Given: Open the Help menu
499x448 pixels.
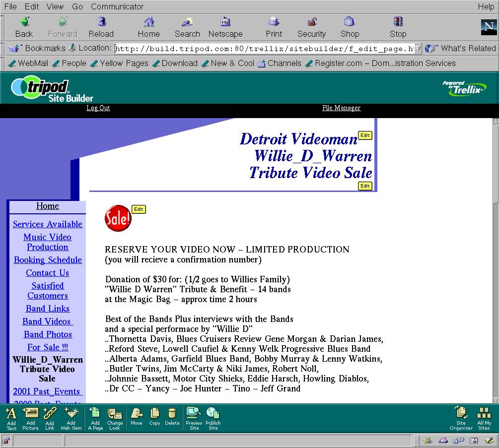Looking at the screenshot, I should pyautogui.click(x=486, y=6).
